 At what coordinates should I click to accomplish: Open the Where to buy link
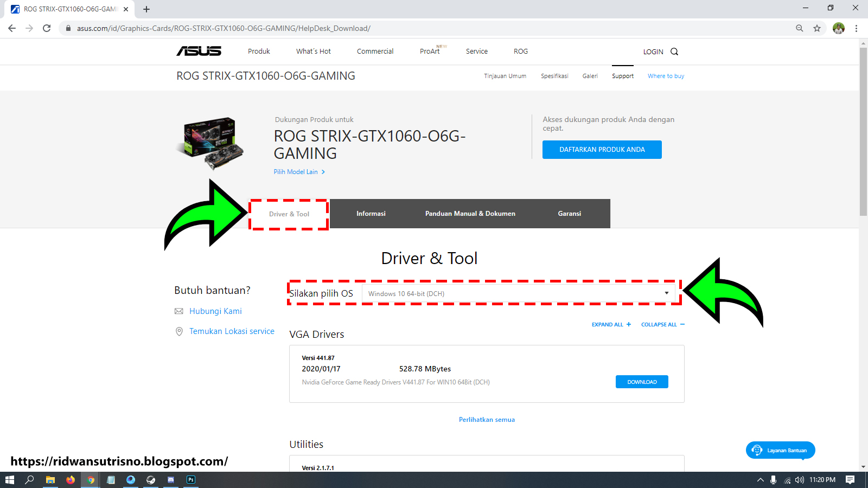click(666, 76)
